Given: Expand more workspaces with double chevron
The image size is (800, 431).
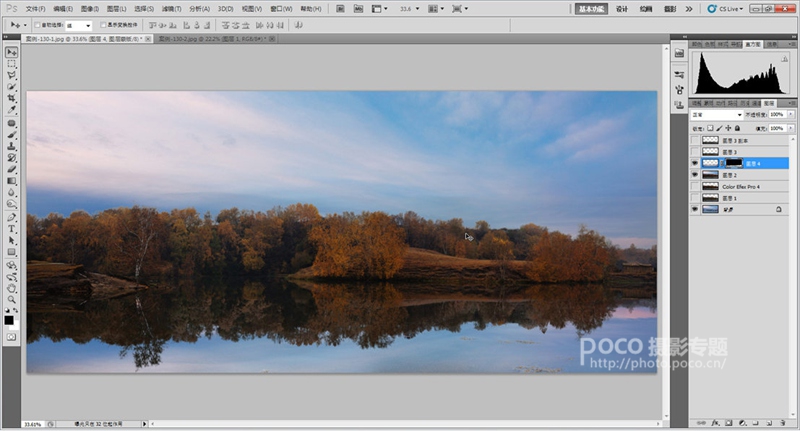Looking at the screenshot, I should coord(689,9).
